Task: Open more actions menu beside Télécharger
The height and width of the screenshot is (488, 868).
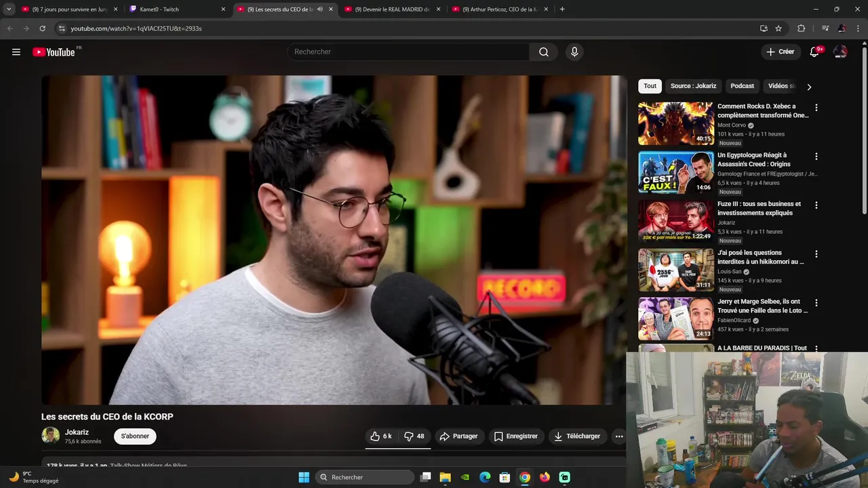Action: [x=619, y=436]
